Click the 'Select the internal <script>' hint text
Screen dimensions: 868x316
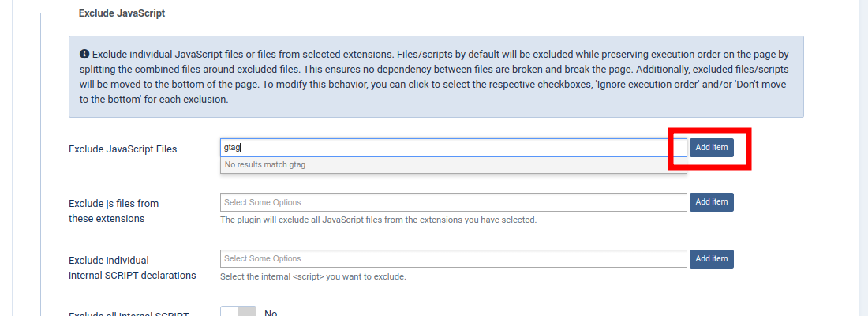point(313,276)
